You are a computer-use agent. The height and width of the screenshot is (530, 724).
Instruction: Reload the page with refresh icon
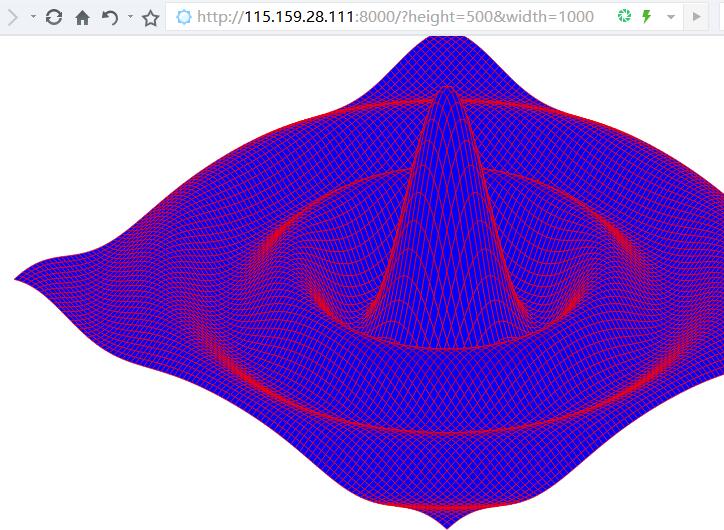[54, 17]
